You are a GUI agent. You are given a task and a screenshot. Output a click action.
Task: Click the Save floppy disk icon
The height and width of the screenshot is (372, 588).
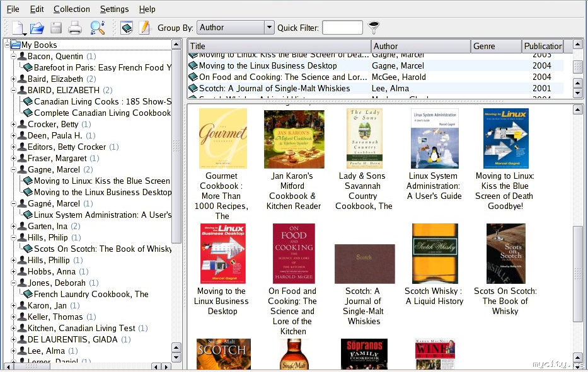[x=56, y=28]
